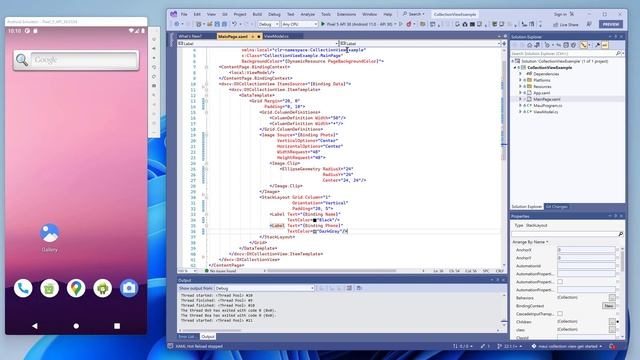Screen dimensions: 640x360
Task: Open the Any CPU platform dropdown
Action: 300,24
